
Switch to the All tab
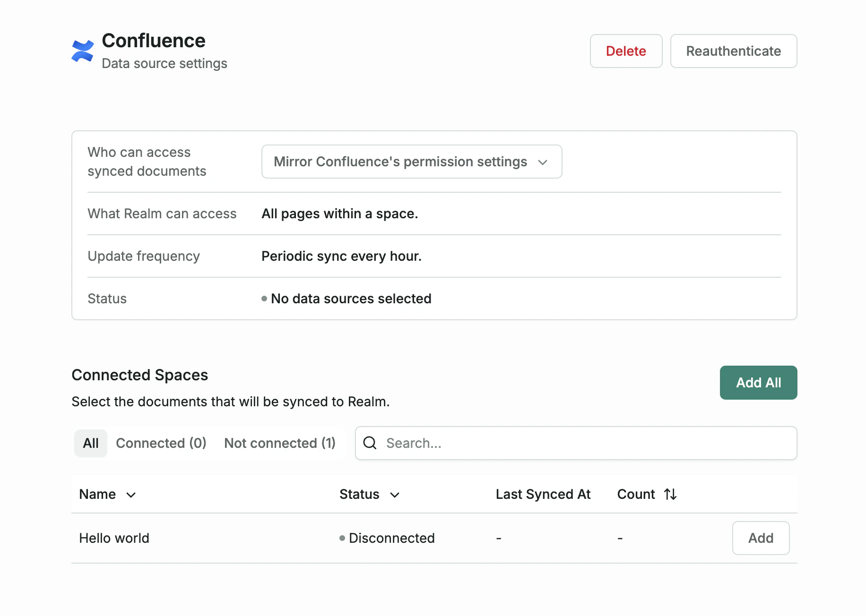(91, 443)
